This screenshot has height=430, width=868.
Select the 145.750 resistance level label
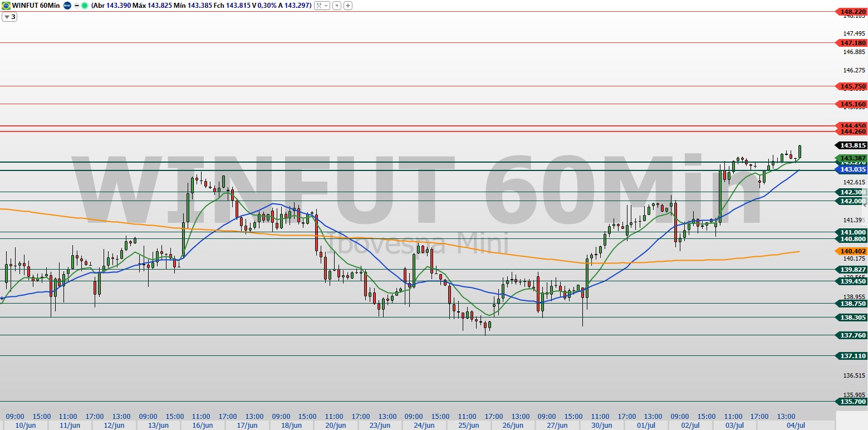(x=852, y=86)
